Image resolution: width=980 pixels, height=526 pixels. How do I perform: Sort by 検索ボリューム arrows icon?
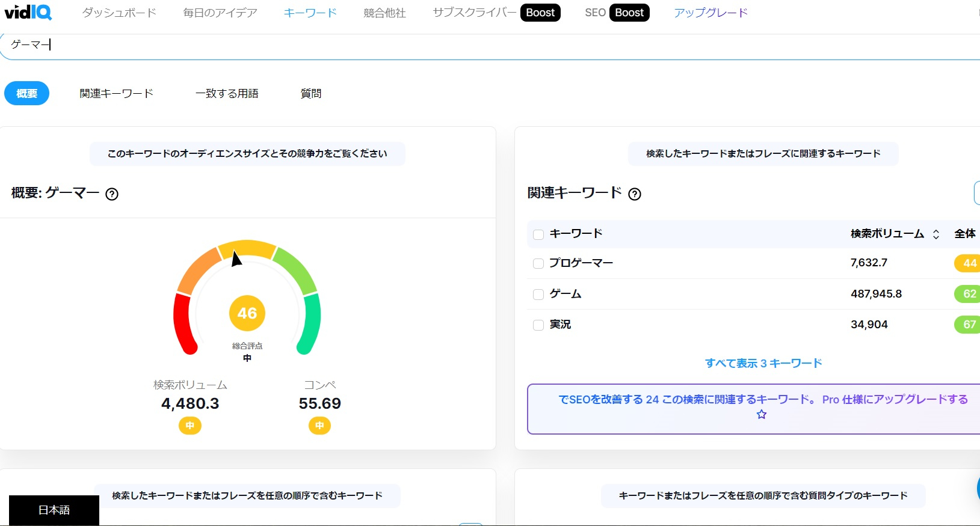pyautogui.click(x=936, y=234)
